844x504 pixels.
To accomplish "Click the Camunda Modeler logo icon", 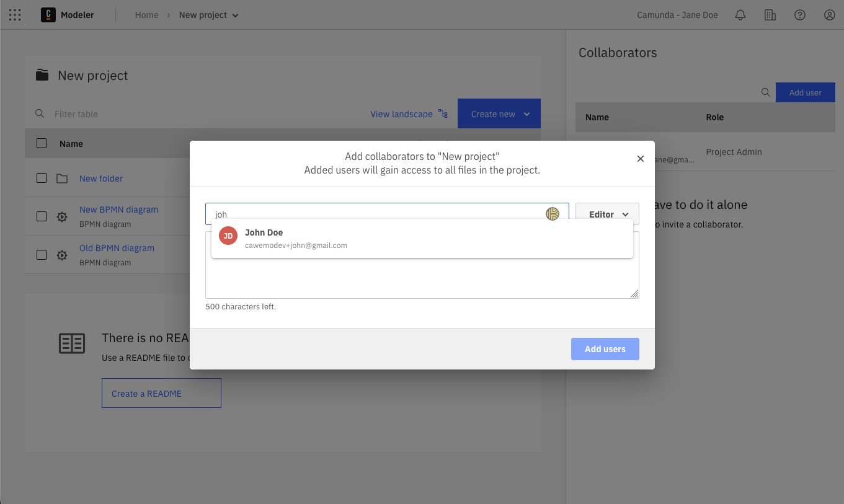I will pyautogui.click(x=48, y=15).
